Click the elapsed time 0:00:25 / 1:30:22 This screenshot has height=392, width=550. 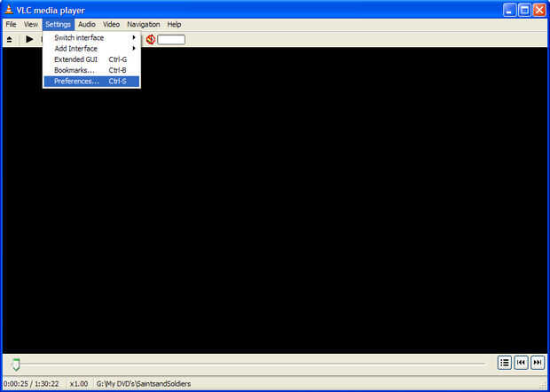pos(31,384)
